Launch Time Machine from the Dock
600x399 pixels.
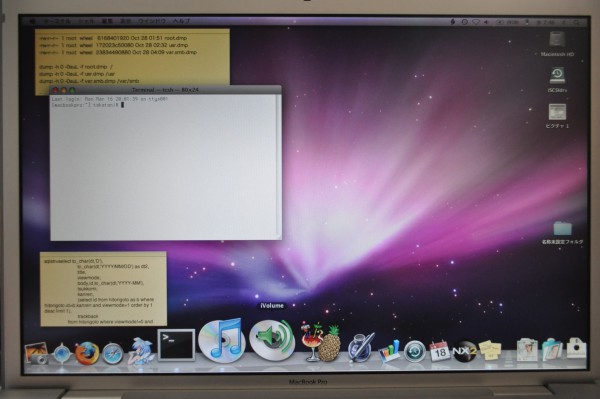[415, 351]
